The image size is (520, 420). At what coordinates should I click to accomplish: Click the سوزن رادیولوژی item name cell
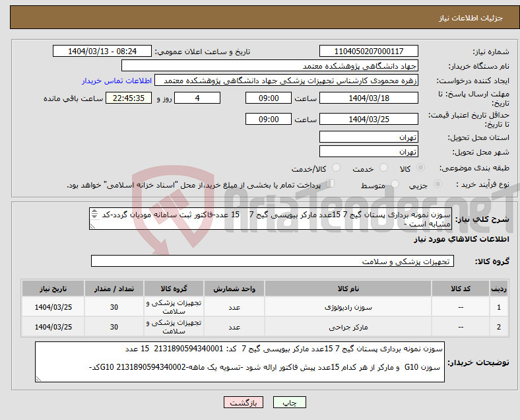pos(348,307)
